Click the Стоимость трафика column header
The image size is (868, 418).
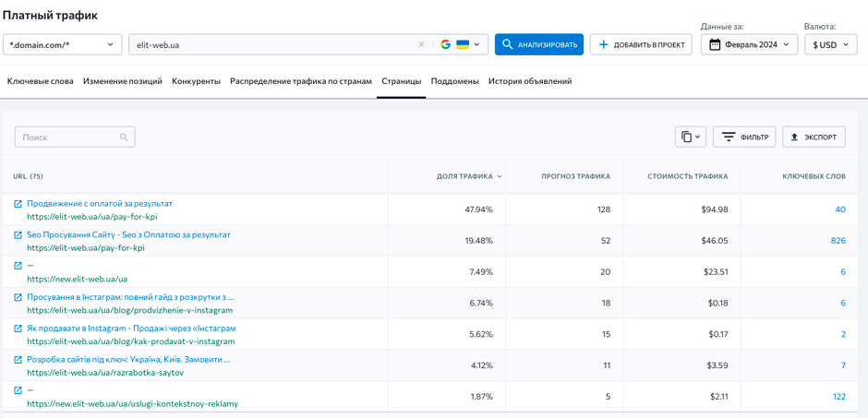click(688, 177)
